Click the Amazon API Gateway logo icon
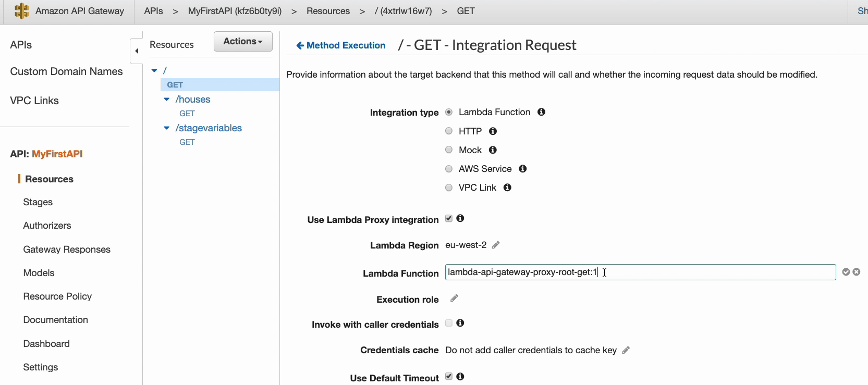Viewport: 868px width, 385px height. (x=21, y=11)
